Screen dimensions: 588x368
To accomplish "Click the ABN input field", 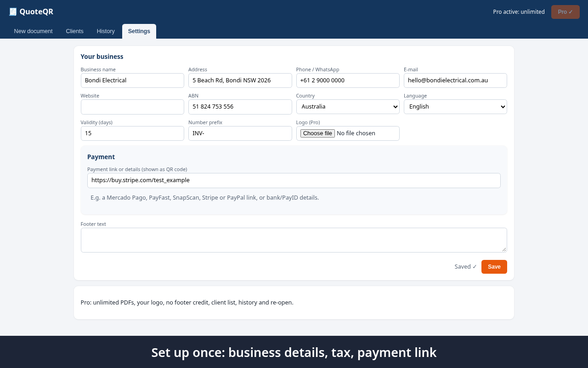I will [x=240, y=107].
